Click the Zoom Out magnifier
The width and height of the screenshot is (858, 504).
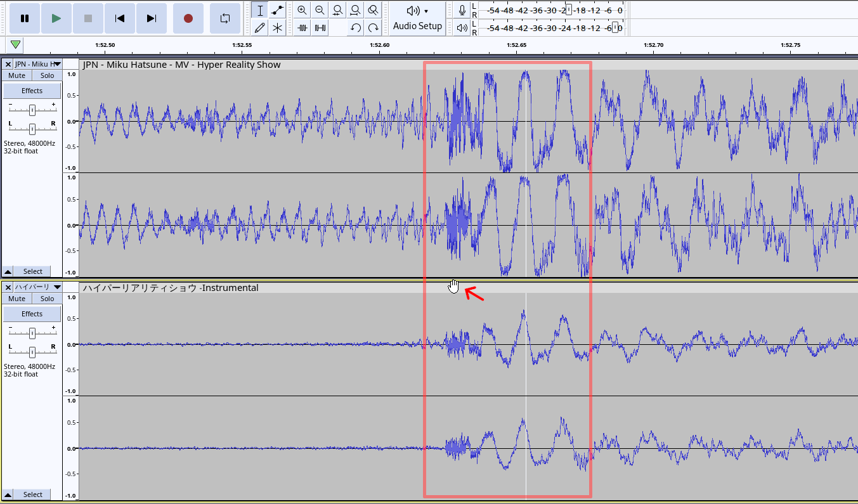[x=320, y=10]
